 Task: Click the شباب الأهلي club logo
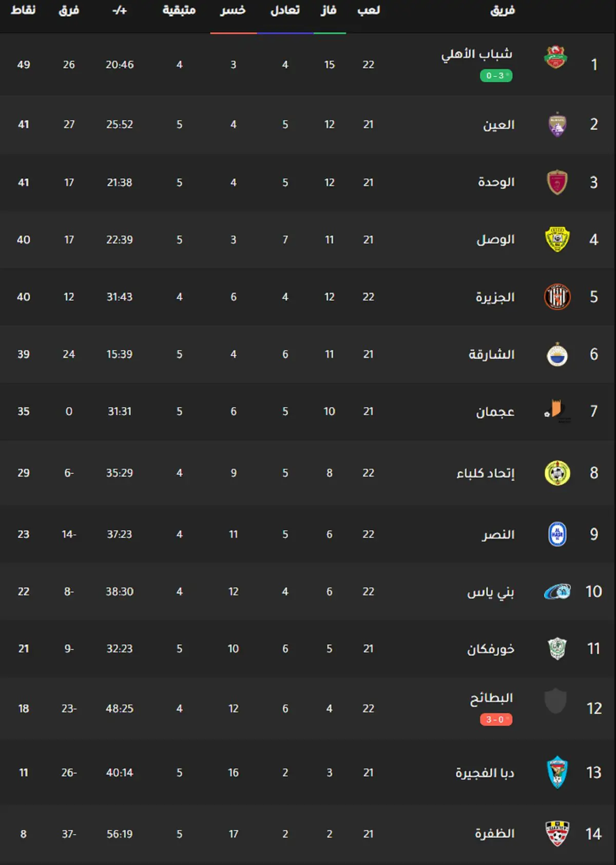click(555, 57)
